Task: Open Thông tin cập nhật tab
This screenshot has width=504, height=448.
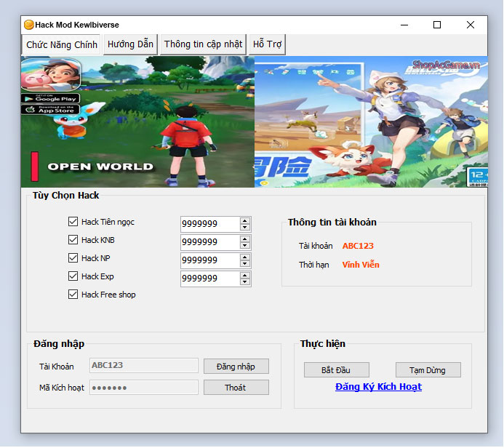Action: click(x=203, y=44)
